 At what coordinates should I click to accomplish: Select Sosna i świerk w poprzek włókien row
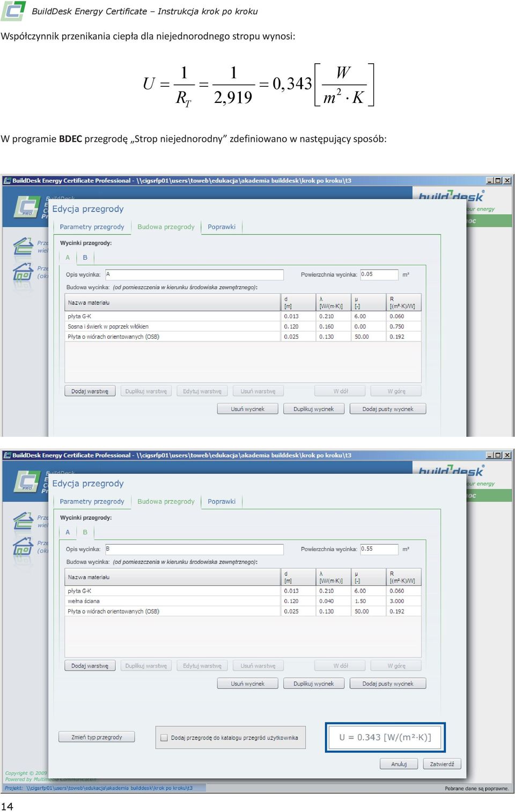tap(243, 326)
